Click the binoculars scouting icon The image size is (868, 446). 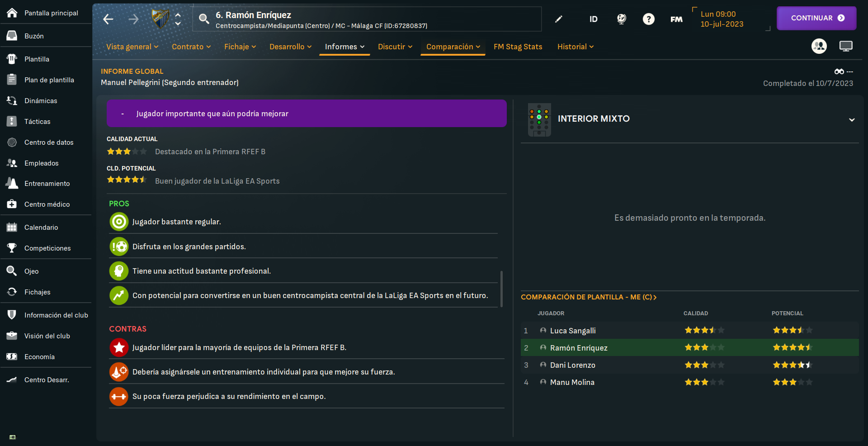tap(840, 71)
